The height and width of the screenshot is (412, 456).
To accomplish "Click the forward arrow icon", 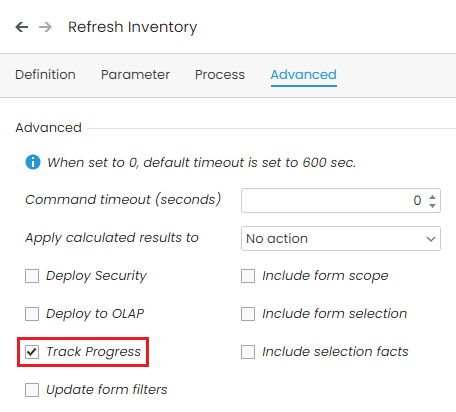I will 45,27.
